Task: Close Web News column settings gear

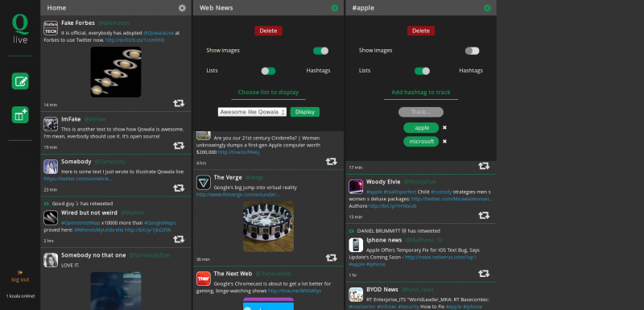Action: [x=335, y=8]
